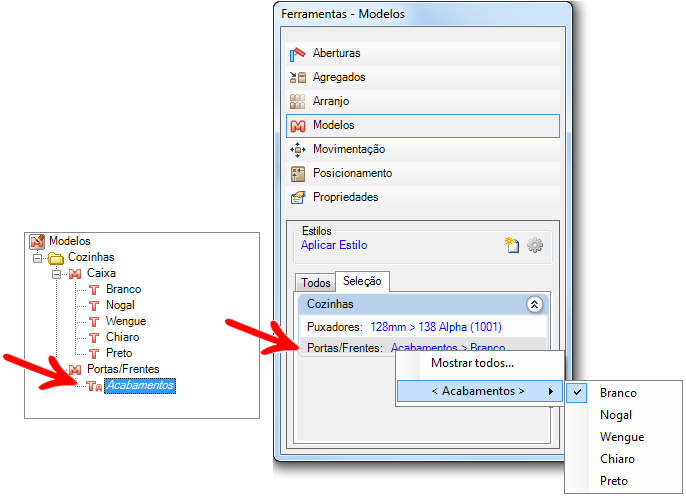Click the T icon beside Nogal in tree

[94, 306]
